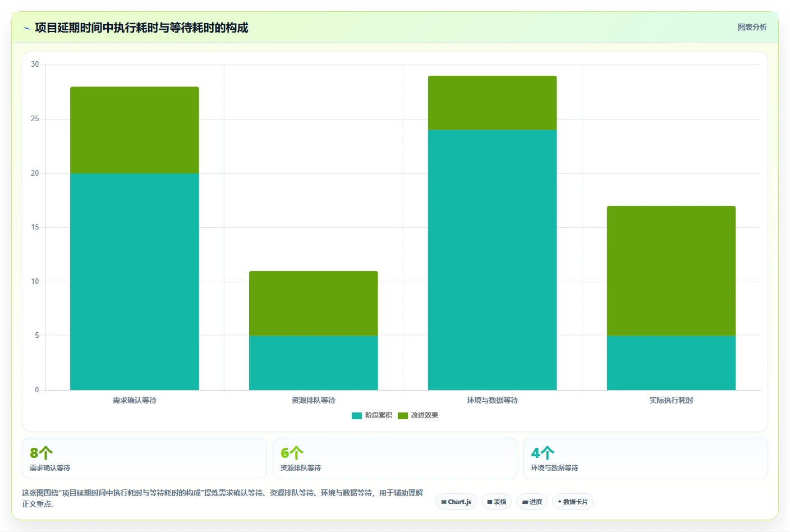790x532 pixels.
Task: Click the chart title 项目延期时间中执行耗时与等待耗时的构成
Action: (141, 27)
